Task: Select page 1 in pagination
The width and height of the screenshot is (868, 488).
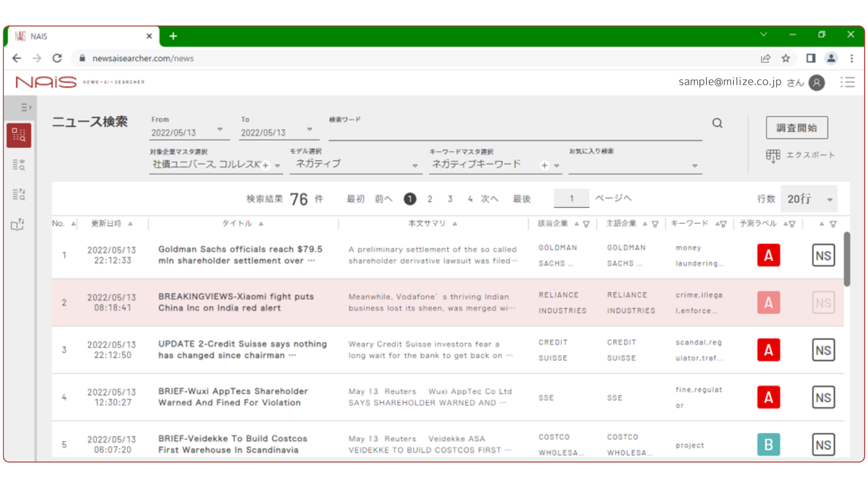Action: (410, 199)
